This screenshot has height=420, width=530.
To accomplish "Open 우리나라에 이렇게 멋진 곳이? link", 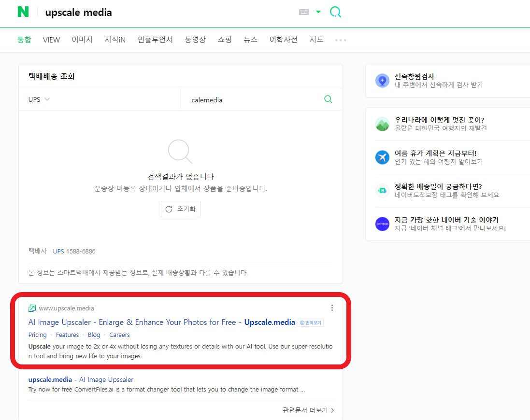I will 439,120.
